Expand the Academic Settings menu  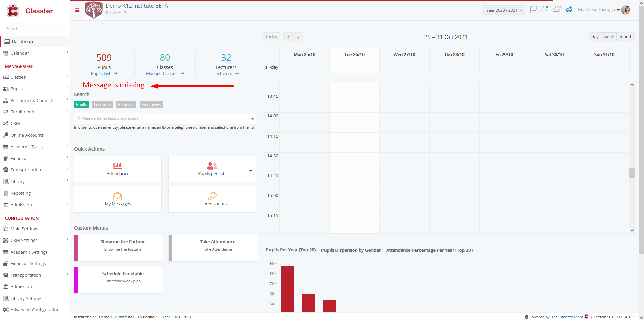pyautogui.click(x=67, y=251)
